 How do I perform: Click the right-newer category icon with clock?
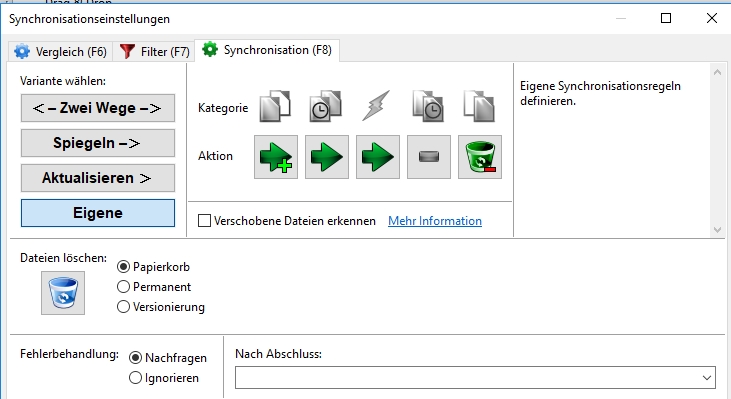[428, 106]
